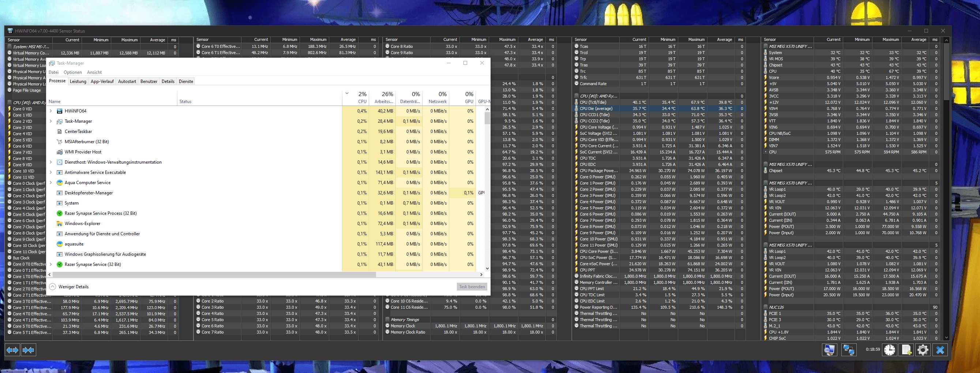
Task: Click the Name column header in Task-Manager
Action: tap(112, 98)
